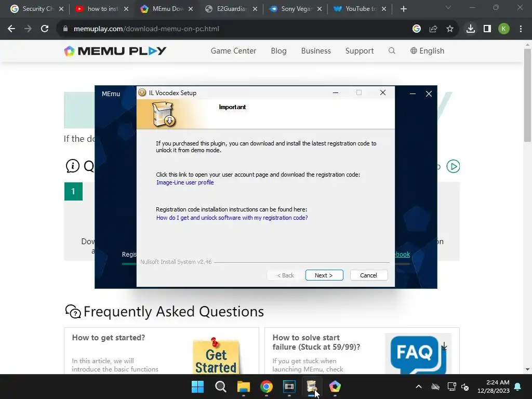532x399 pixels.
Task: Open the English language selector
Action: pos(427,51)
